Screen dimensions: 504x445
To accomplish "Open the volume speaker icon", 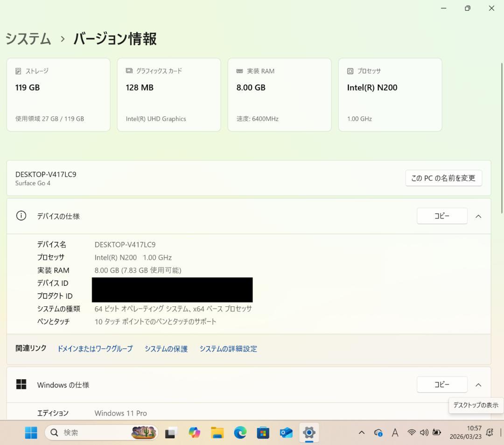I will [x=424, y=432].
